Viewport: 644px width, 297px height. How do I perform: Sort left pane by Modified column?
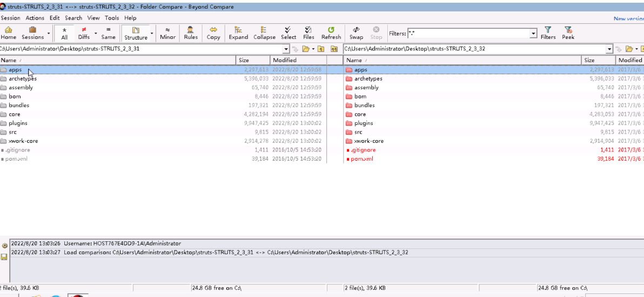[x=298, y=60]
